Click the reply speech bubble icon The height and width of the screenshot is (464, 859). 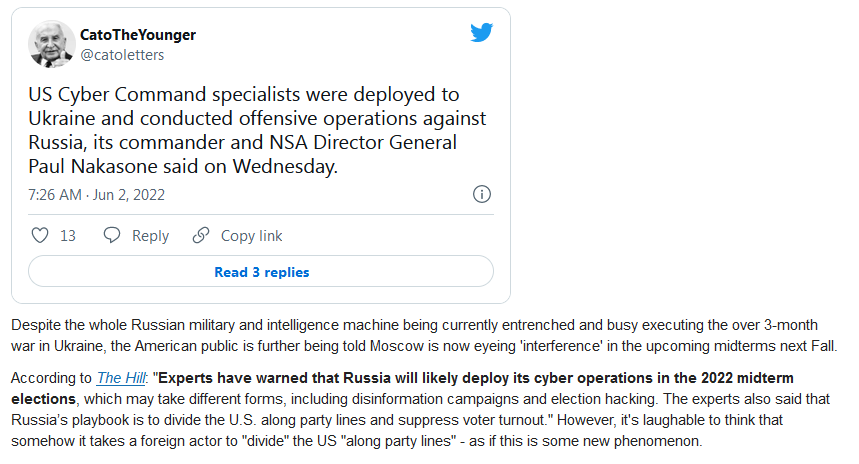(x=112, y=236)
